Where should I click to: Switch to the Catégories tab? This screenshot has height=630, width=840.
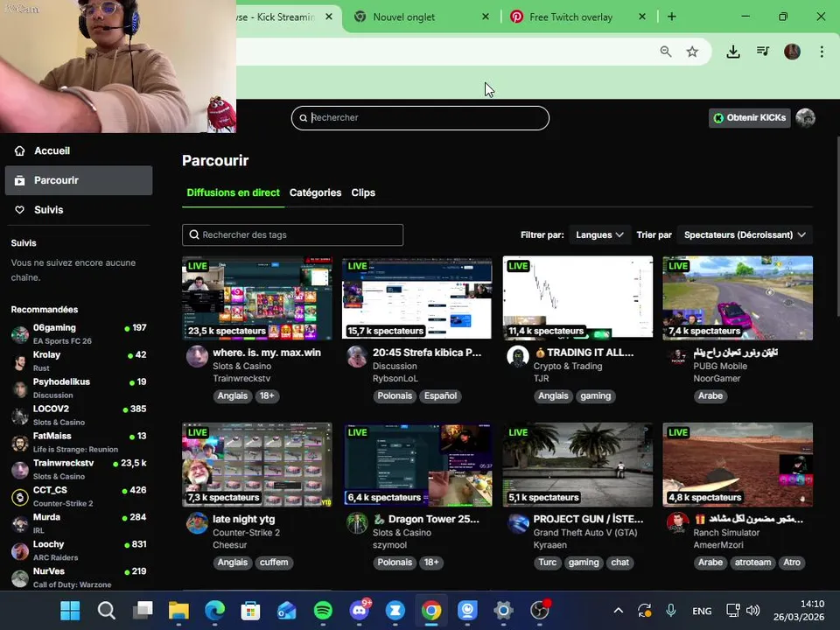tap(315, 192)
